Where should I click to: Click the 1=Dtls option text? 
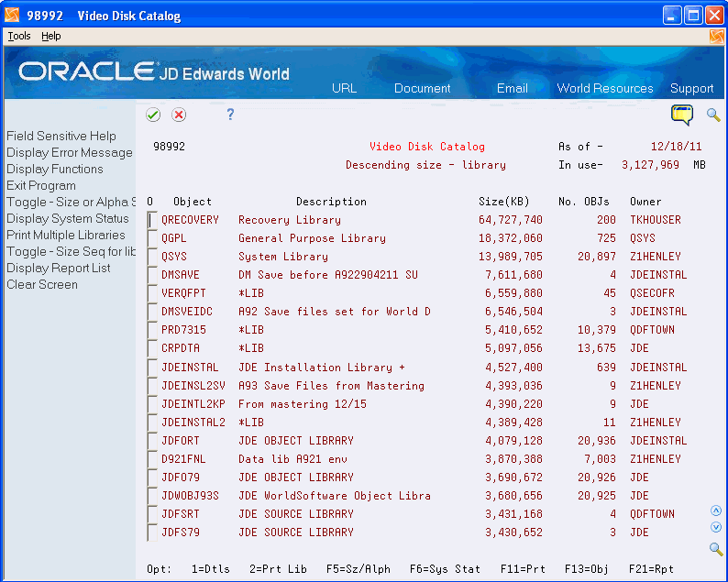(210, 569)
